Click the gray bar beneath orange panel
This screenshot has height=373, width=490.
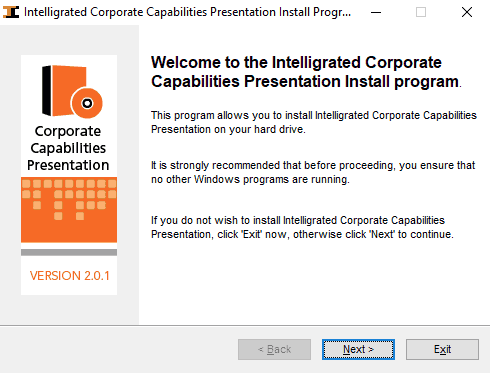click(69, 252)
